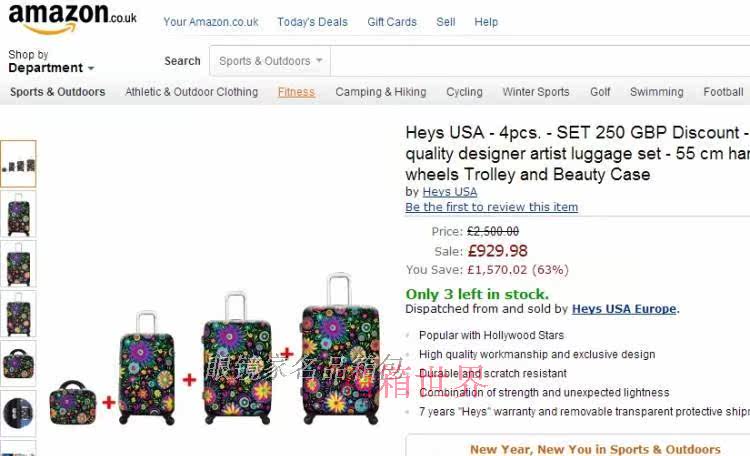The height and width of the screenshot is (456, 750).
Task: Click the Amazon.co.uk logo
Action: pos(72,18)
